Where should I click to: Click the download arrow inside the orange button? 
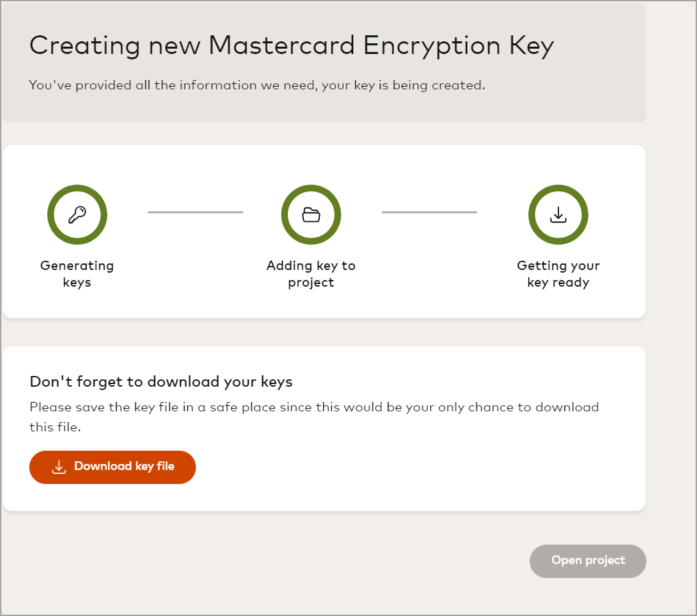coord(59,467)
